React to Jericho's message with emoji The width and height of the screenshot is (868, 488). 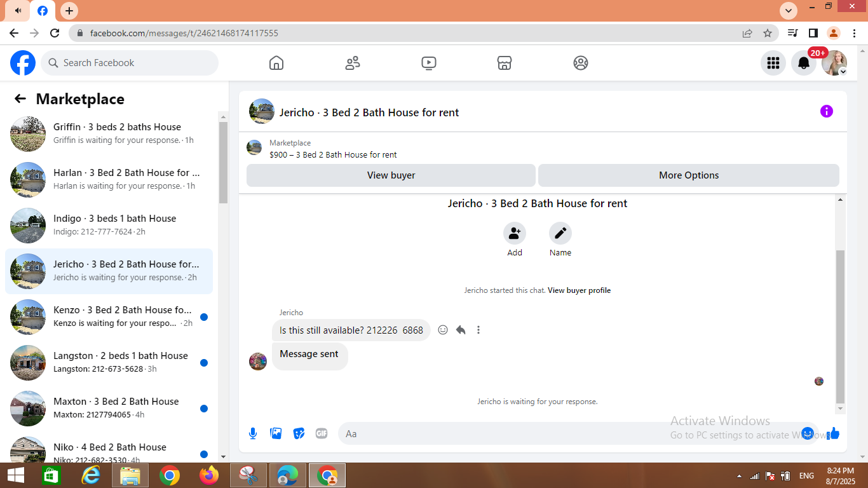443,330
